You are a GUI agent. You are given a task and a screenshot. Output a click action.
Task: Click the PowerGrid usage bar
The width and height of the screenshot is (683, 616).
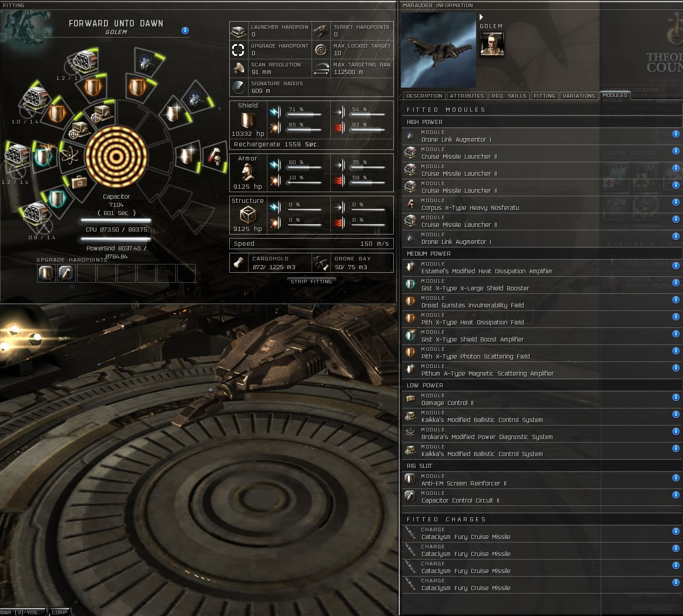pyautogui.click(x=116, y=239)
